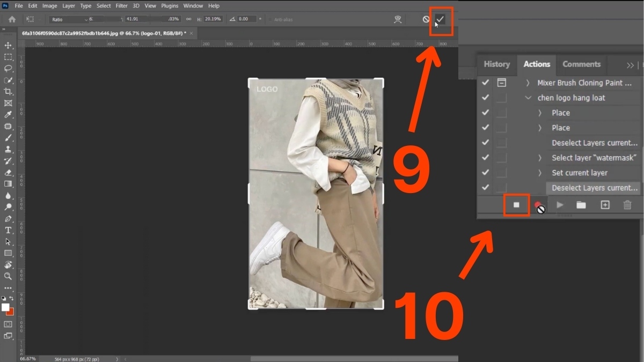Stop recording in the Actions panel
Screen dimensions: 644x362
click(516, 205)
